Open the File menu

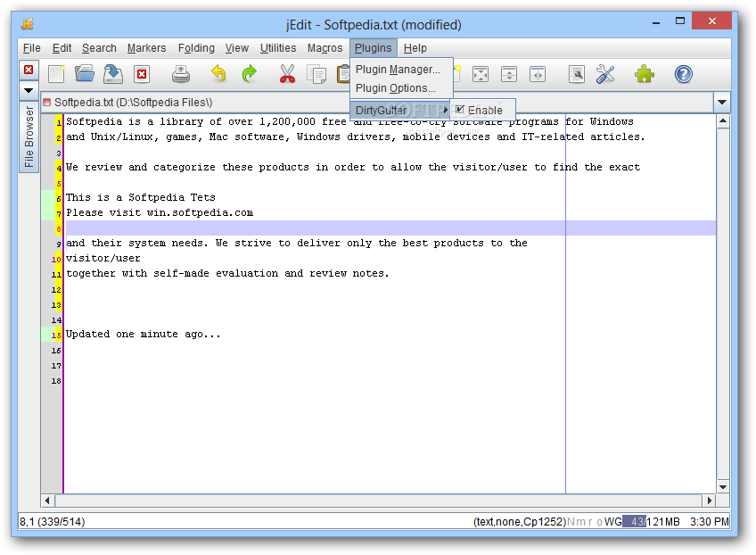click(x=32, y=48)
